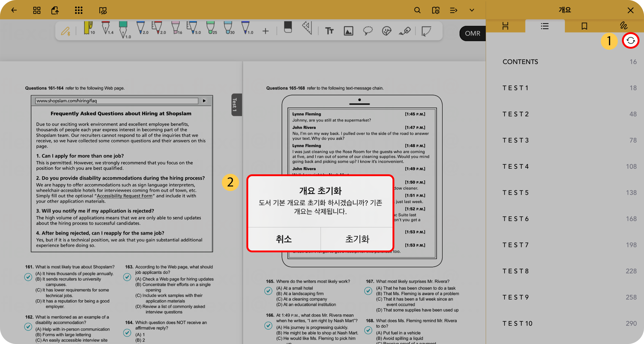Add a new pen with plus

(x=265, y=31)
